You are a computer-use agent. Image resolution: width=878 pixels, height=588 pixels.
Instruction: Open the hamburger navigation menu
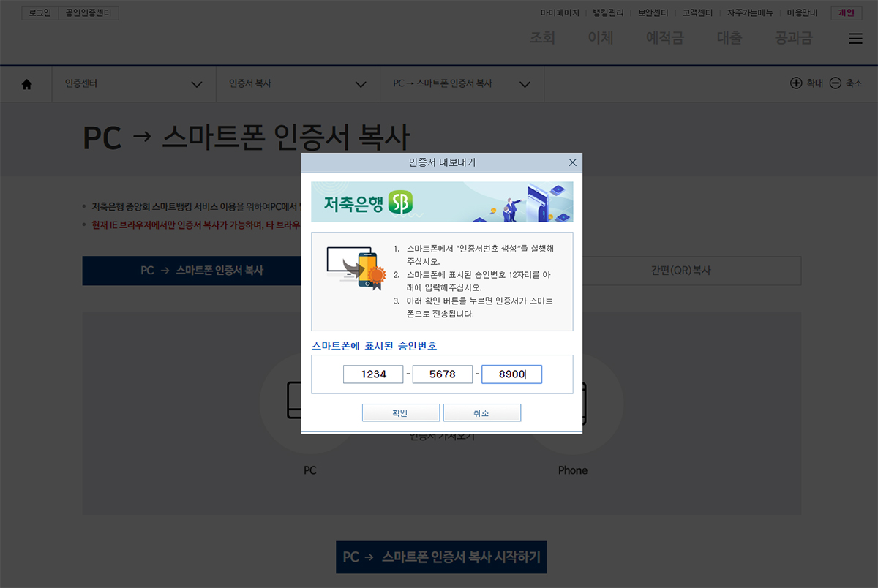click(855, 39)
